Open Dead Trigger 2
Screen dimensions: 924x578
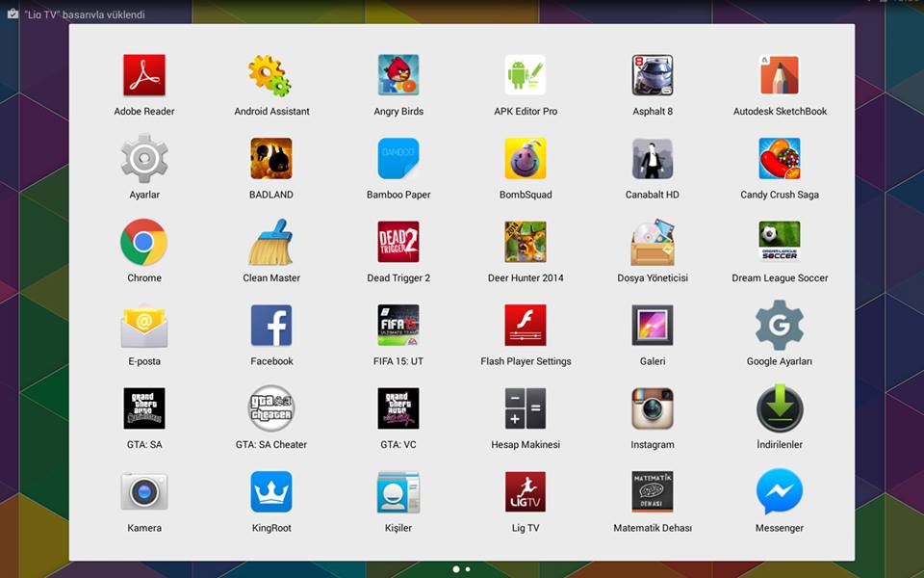pyautogui.click(x=398, y=242)
